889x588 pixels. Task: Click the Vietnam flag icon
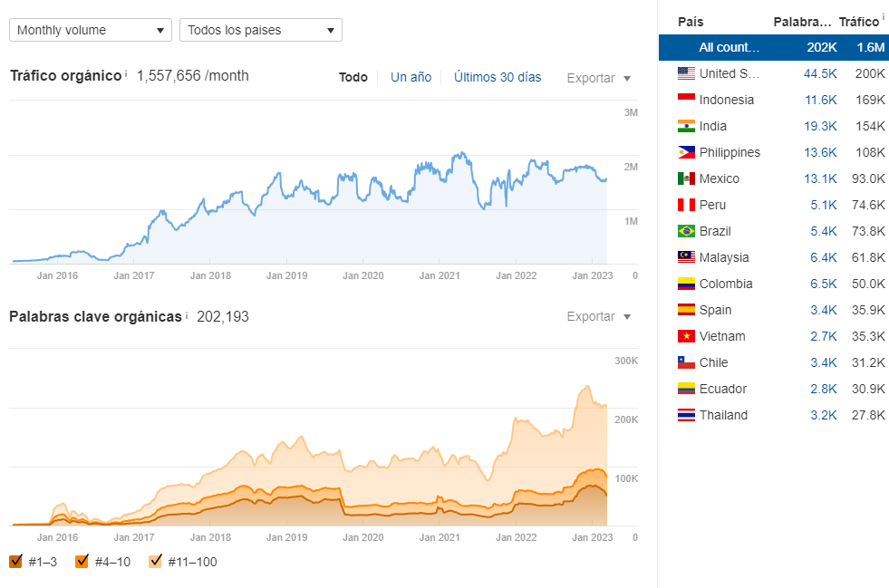(686, 336)
